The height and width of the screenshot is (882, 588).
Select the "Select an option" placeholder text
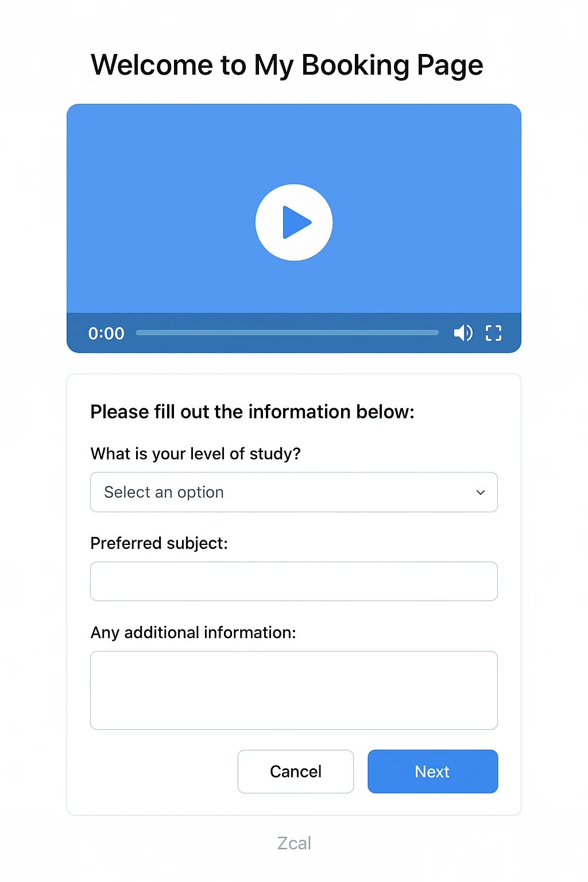[x=164, y=492]
